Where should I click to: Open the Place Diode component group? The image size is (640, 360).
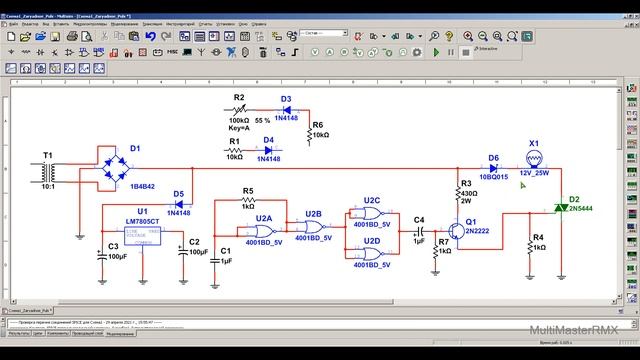click(x=40, y=52)
